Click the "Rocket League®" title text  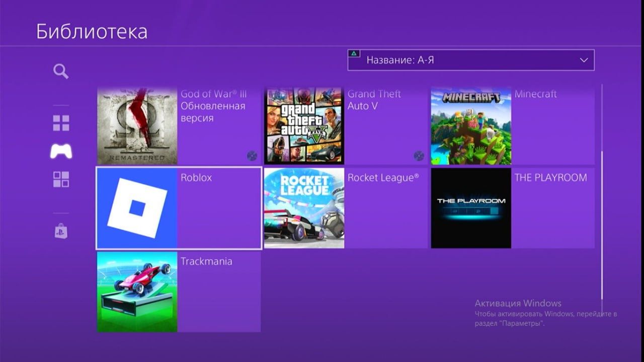(383, 178)
